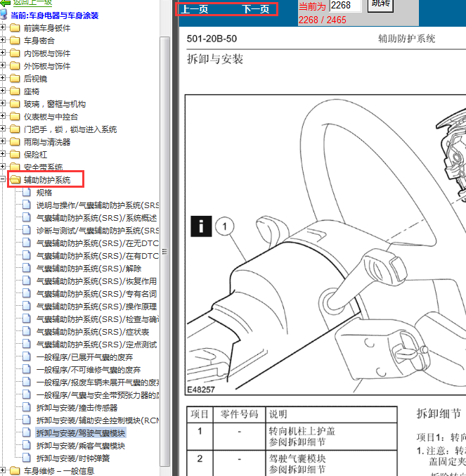Open 一般程序/已展开气囊的废弃 entry

tap(84, 357)
